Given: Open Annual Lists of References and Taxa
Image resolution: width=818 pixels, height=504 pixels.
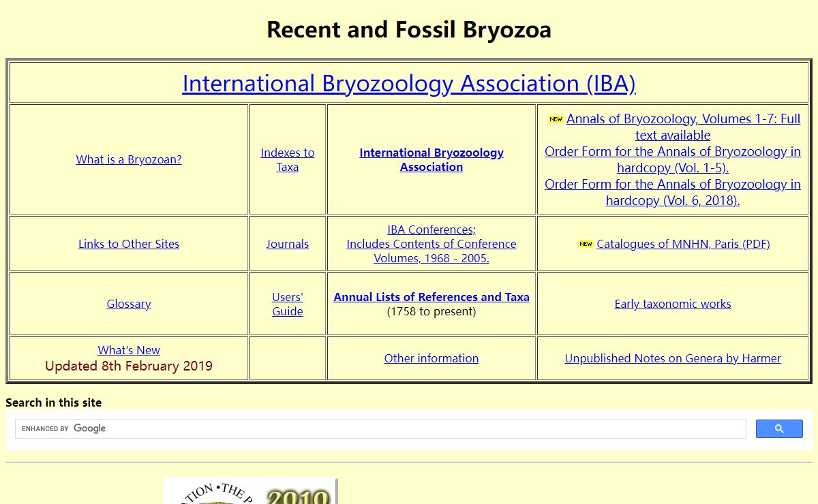Looking at the screenshot, I should [x=431, y=297].
